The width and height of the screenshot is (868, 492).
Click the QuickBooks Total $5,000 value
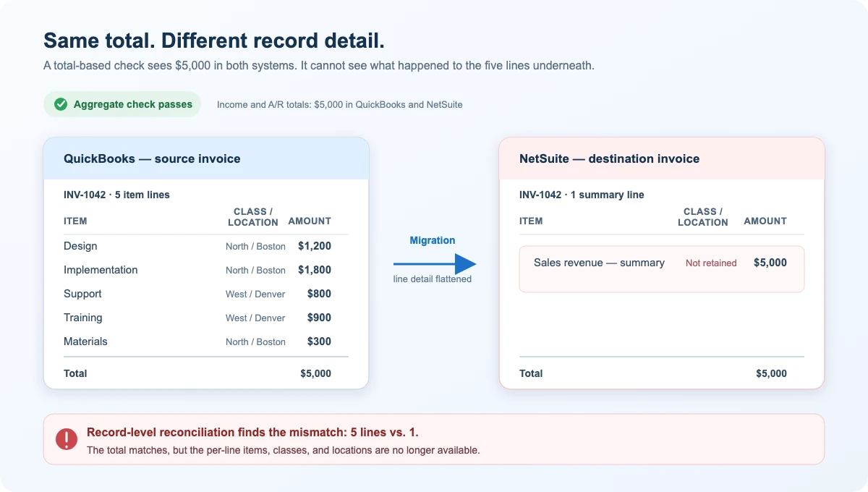tap(316, 373)
